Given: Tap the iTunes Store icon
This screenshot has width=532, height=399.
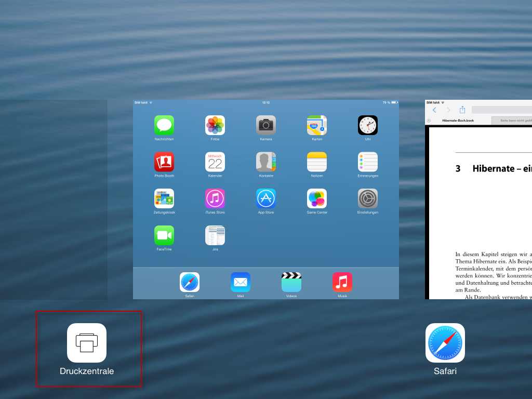Looking at the screenshot, I should click(x=215, y=198).
